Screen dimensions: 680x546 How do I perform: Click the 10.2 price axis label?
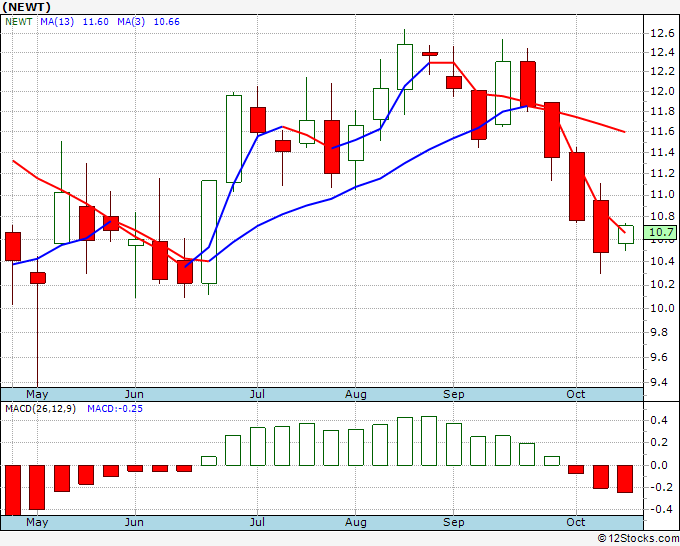click(x=662, y=284)
